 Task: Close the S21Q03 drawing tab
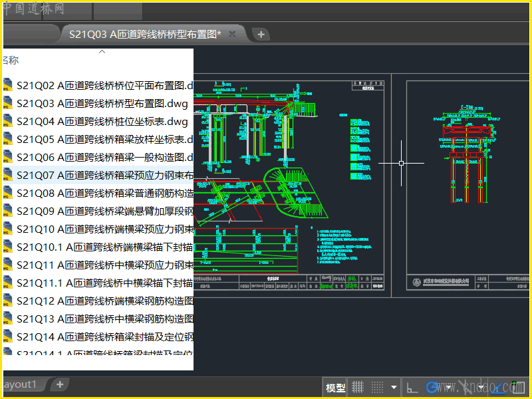click(x=233, y=33)
